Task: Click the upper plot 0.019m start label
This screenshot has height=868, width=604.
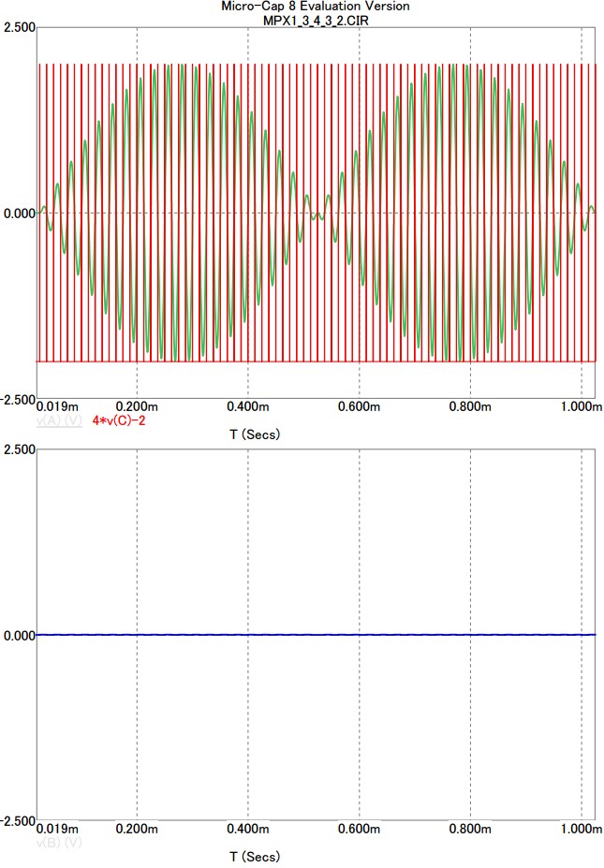Action: (x=58, y=406)
